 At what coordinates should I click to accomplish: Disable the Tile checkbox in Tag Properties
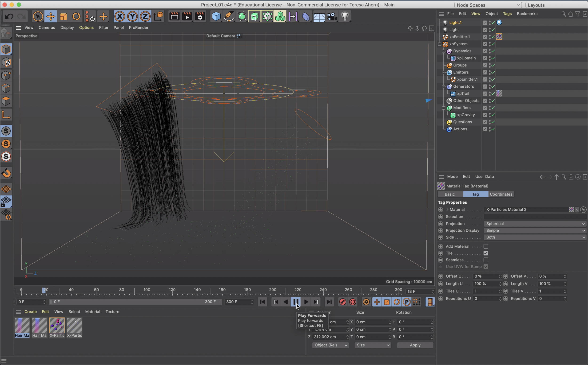pyautogui.click(x=486, y=253)
